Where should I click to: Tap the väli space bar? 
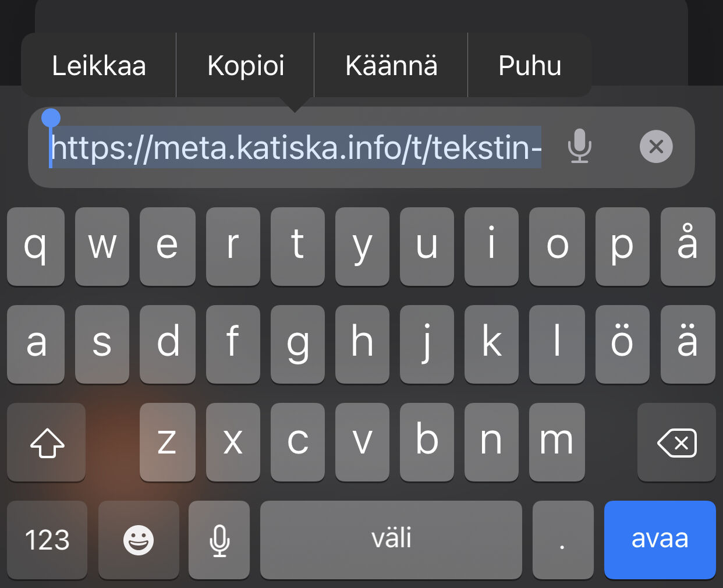391,540
